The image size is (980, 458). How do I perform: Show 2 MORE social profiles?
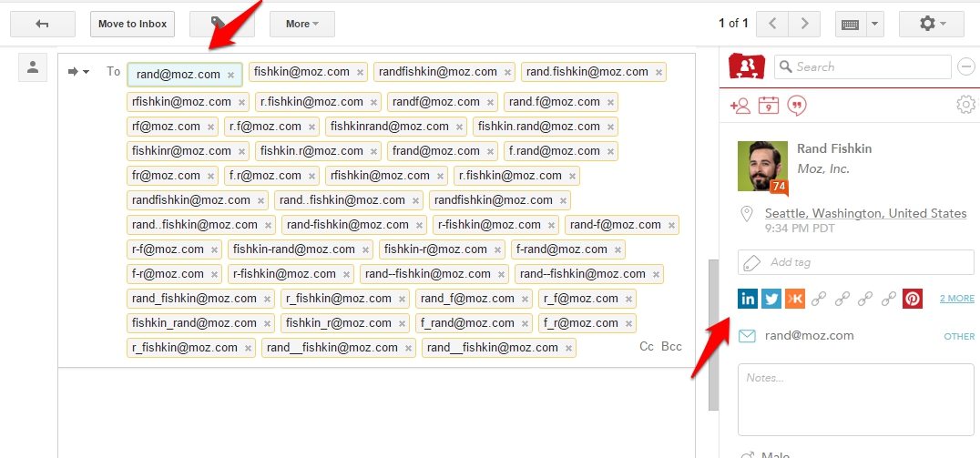coord(957,299)
